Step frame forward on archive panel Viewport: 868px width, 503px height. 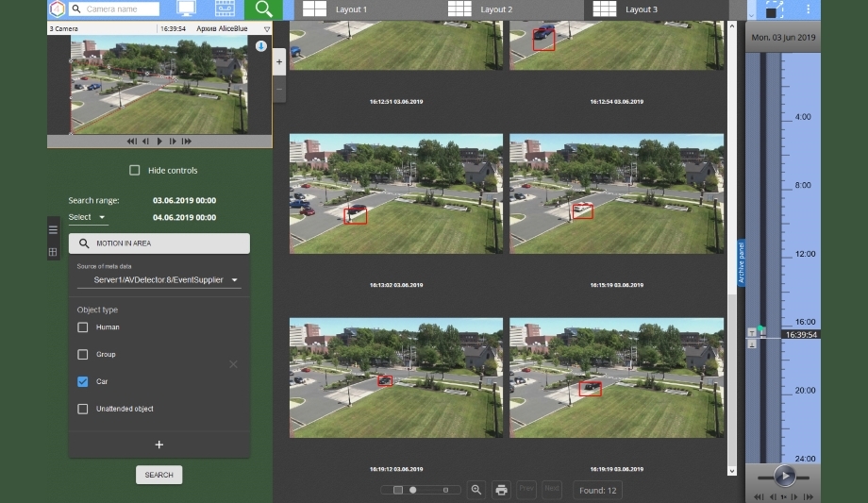pyautogui.click(x=794, y=497)
